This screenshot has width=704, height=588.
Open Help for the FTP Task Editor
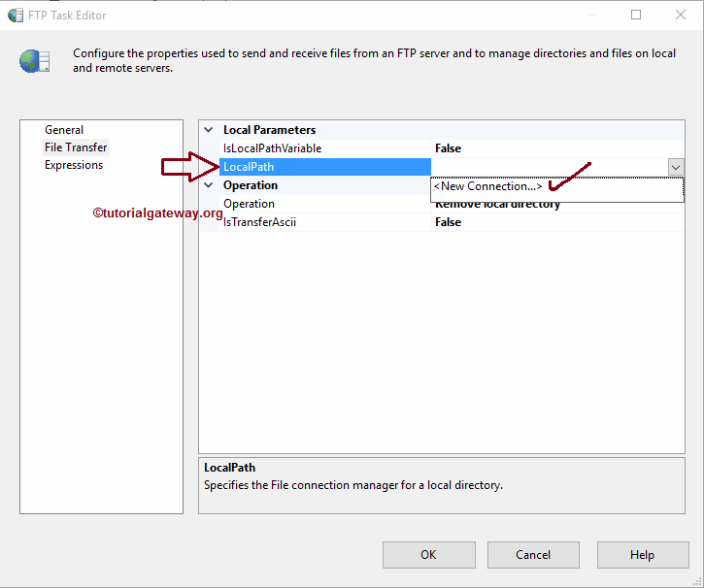point(643,555)
